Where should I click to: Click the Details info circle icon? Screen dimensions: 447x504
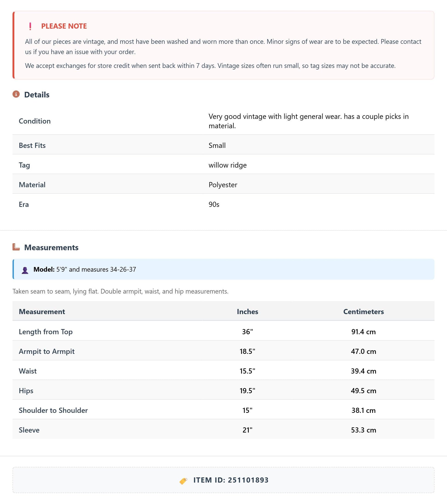pyautogui.click(x=16, y=94)
